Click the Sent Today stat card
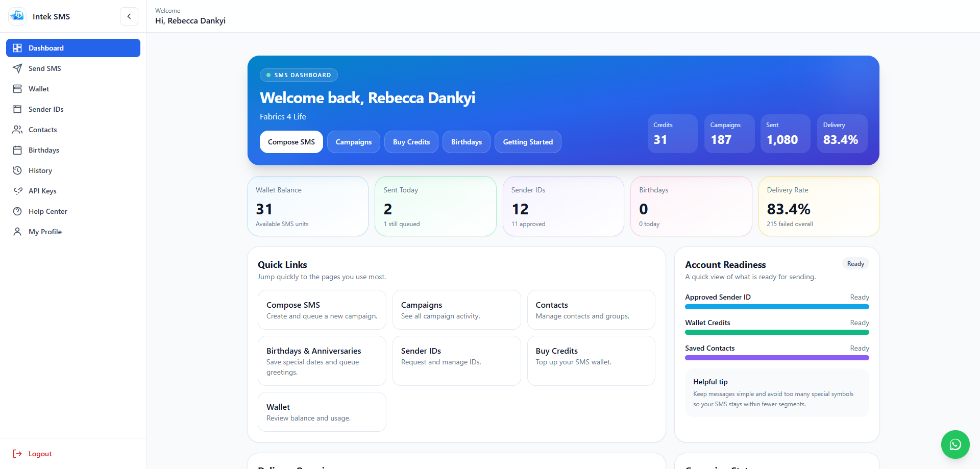This screenshot has height=469, width=980. click(x=435, y=206)
